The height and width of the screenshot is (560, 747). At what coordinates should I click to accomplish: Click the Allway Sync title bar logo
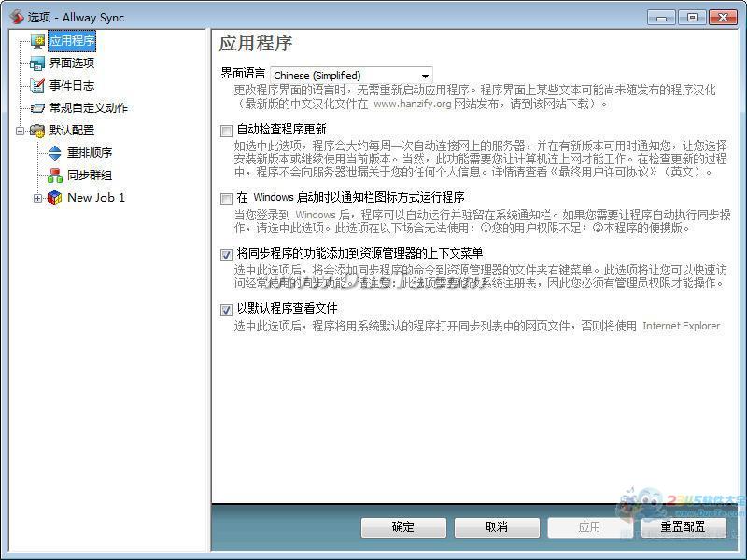pos(17,17)
